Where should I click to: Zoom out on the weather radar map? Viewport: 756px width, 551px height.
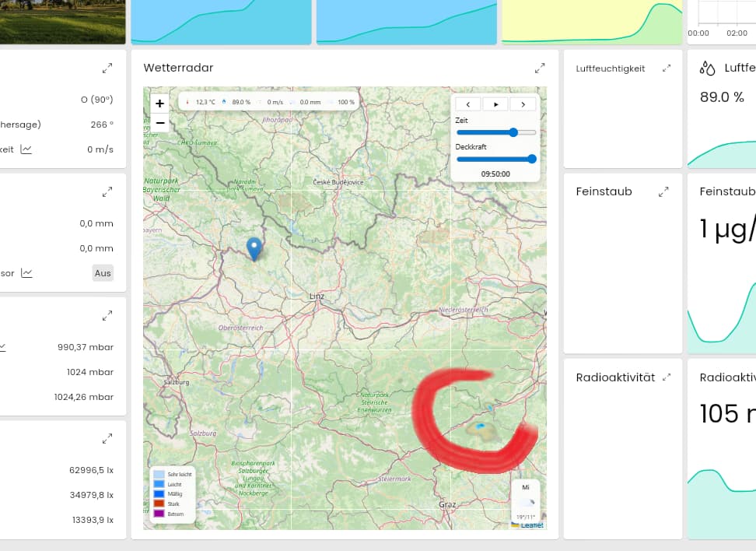[159, 123]
